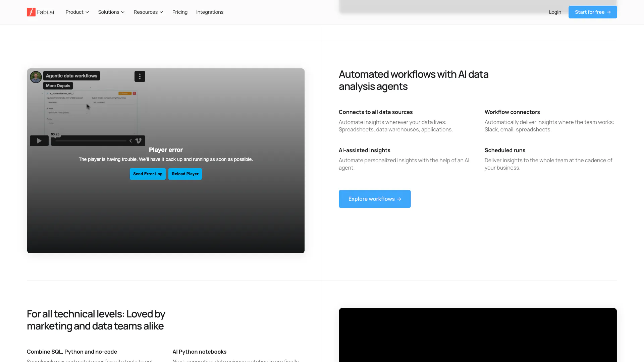This screenshot has width=644, height=362.
Task: Go to the Integrations page
Action: point(210,12)
